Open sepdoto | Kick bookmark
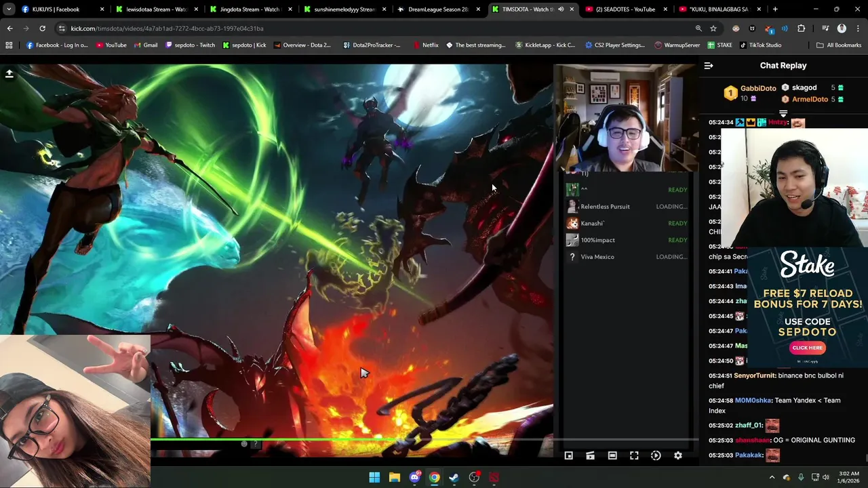Image resolution: width=868 pixels, height=488 pixels. pyautogui.click(x=244, y=45)
